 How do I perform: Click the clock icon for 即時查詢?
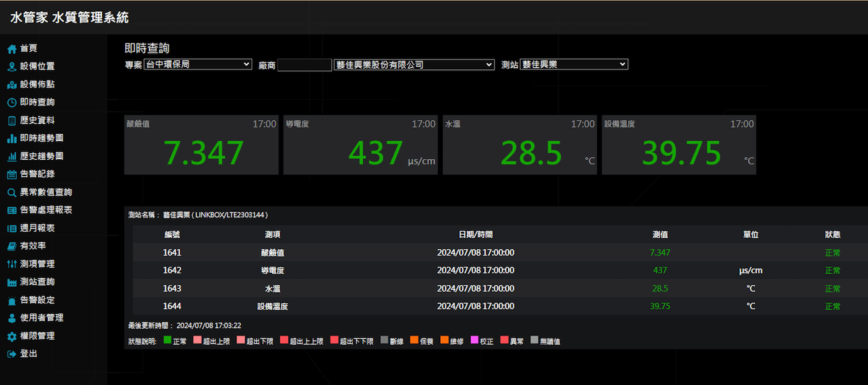point(12,102)
